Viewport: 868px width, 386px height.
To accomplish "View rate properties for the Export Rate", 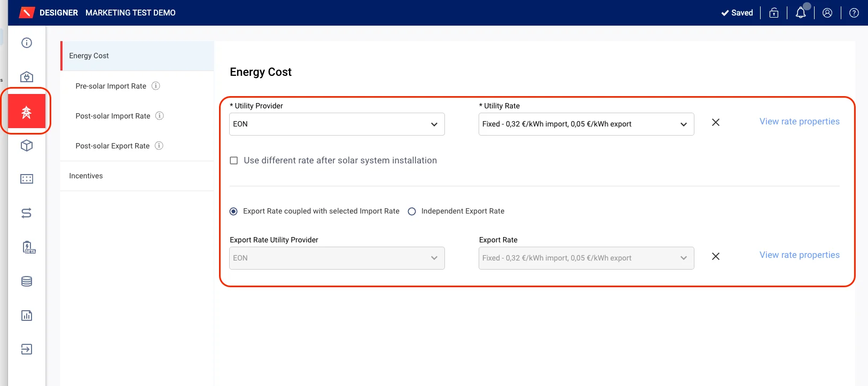I will tap(800, 255).
